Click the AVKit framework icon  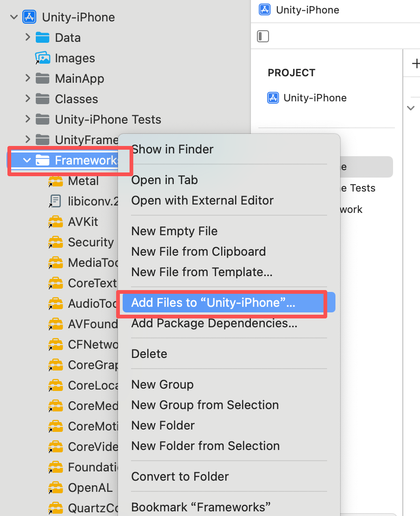point(55,222)
